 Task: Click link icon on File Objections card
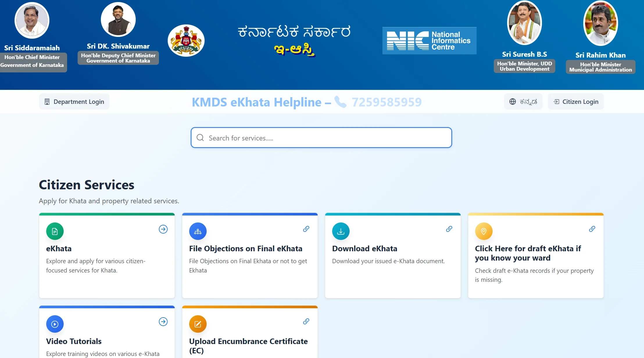(x=306, y=229)
